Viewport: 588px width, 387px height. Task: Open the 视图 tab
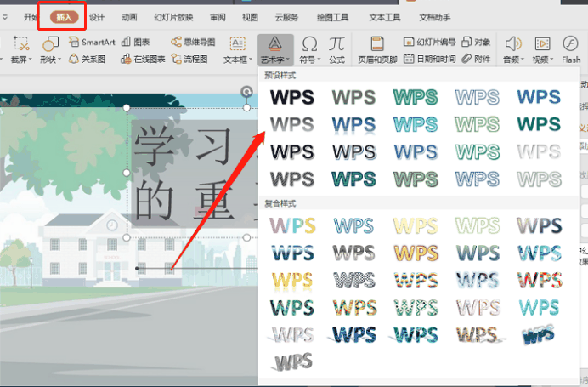pyautogui.click(x=250, y=17)
